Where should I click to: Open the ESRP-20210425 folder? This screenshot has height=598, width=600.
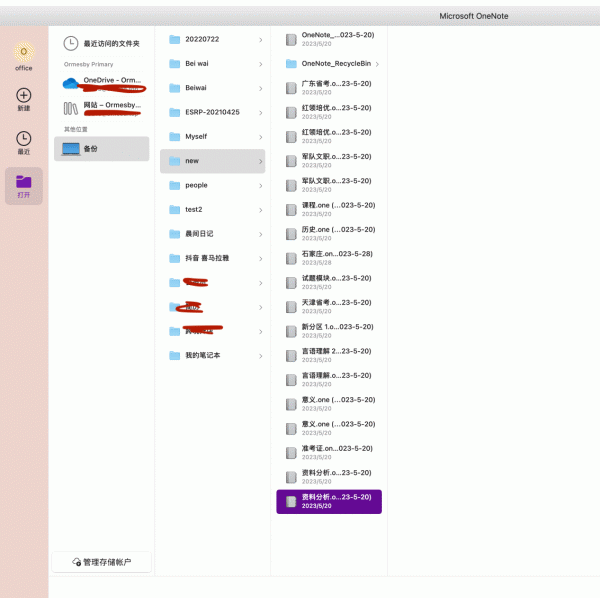coord(212,112)
